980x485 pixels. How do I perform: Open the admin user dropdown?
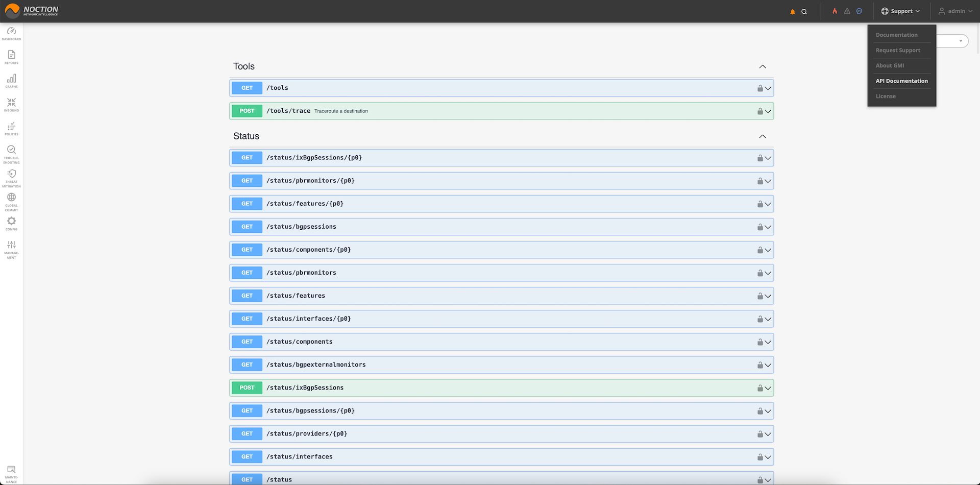(x=955, y=11)
